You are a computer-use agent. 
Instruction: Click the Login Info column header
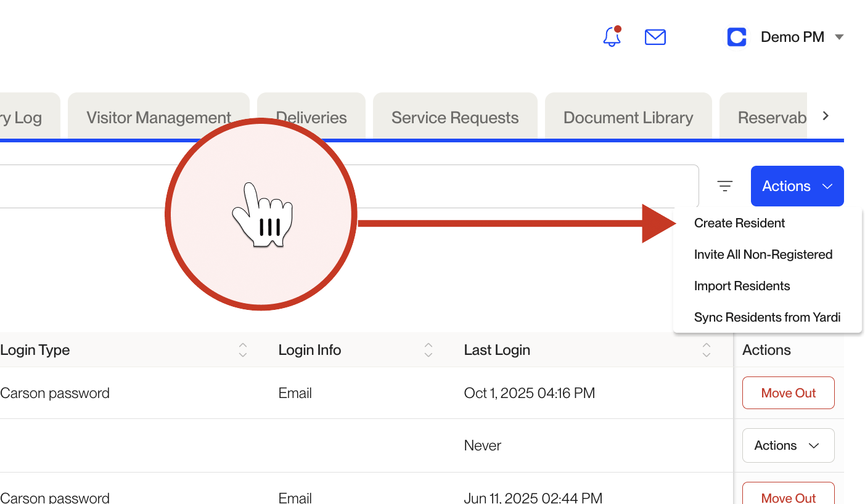310,350
